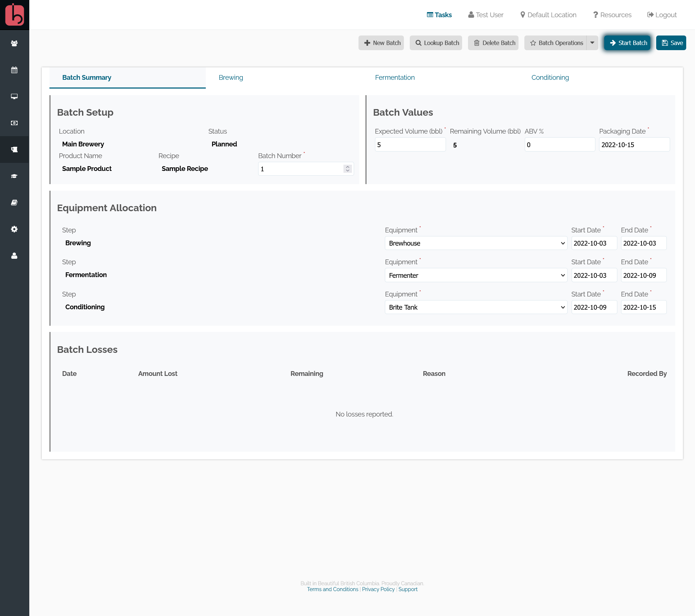Open the settings gear icon in sidebar

pyautogui.click(x=14, y=229)
